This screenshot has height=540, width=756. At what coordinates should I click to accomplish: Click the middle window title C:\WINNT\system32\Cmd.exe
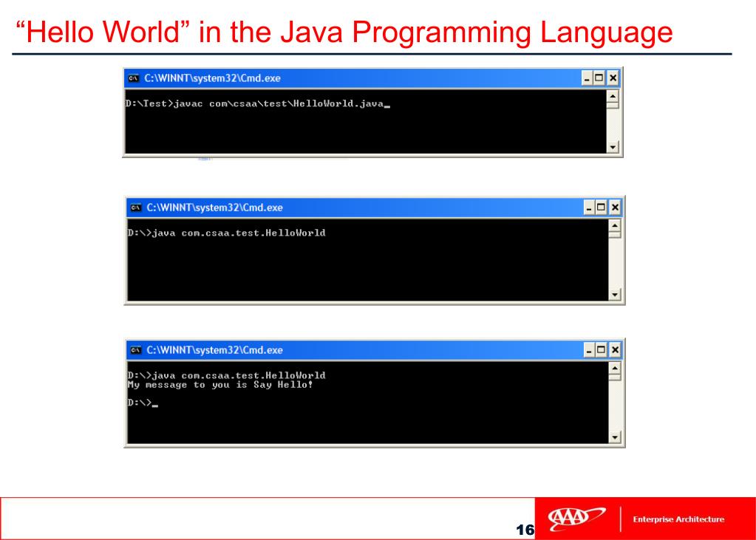214,208
